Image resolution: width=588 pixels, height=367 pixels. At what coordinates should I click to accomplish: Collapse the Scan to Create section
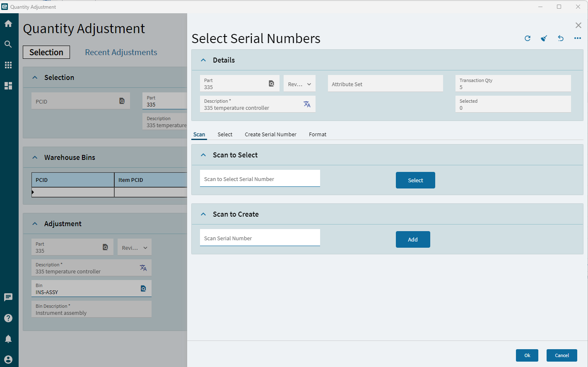point(203,214)
